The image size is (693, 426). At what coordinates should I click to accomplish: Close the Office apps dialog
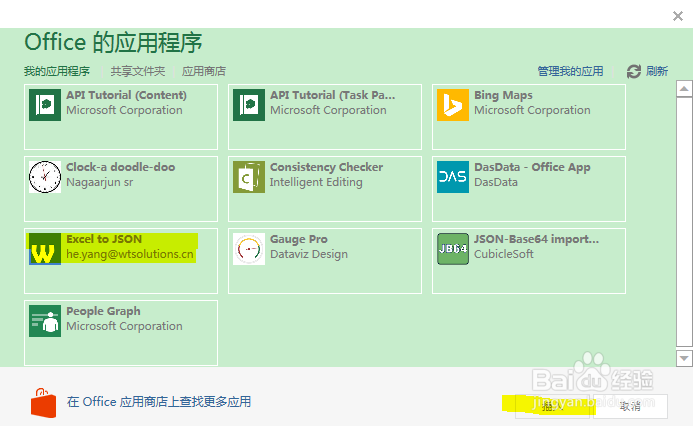[678, 16]
